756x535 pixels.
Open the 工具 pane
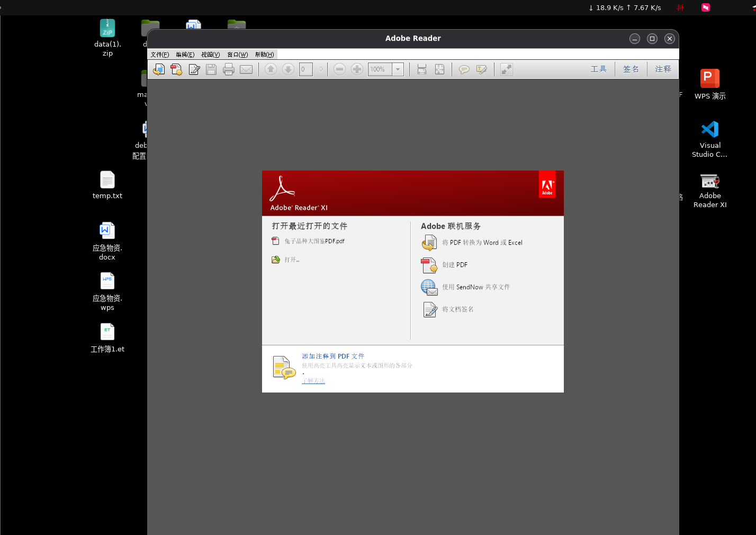pos(599,69)
